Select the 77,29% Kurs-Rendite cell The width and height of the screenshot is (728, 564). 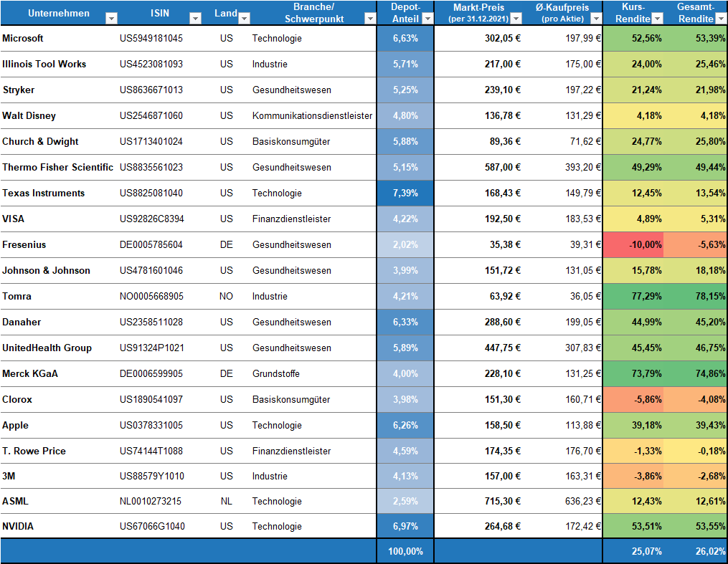click(633, 297)
